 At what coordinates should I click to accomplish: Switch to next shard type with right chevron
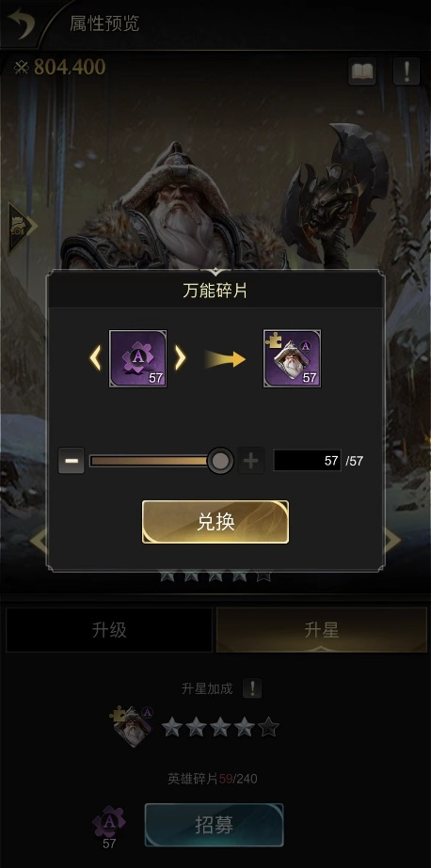[180, 358]
